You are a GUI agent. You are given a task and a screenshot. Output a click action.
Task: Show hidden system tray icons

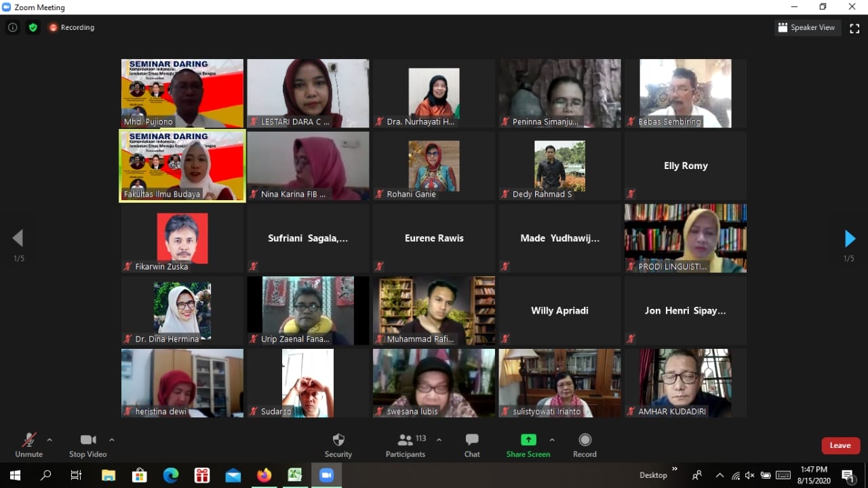tap(719, 475)
